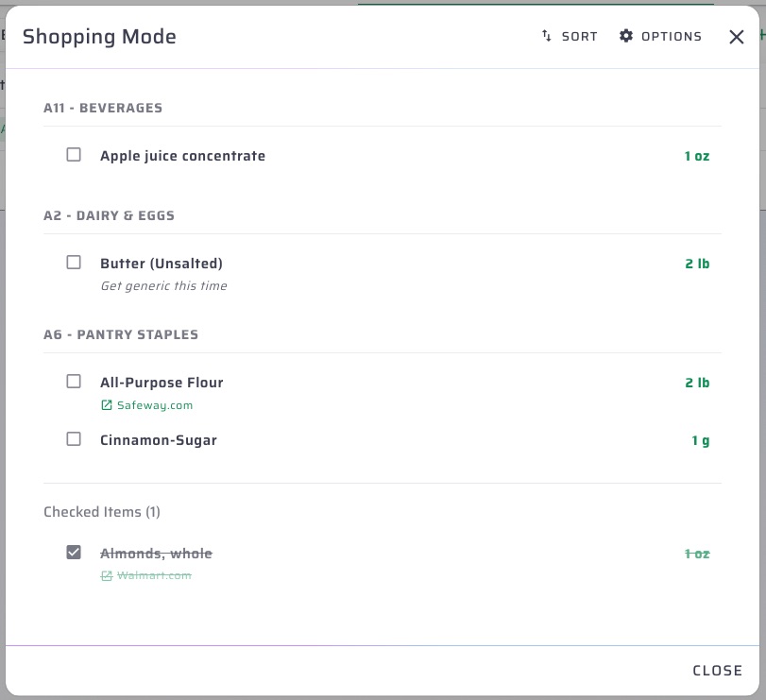The width and height of the screenshot is (766, 700).
Task: Click the Options gear icon
Action: pos(625,36)
